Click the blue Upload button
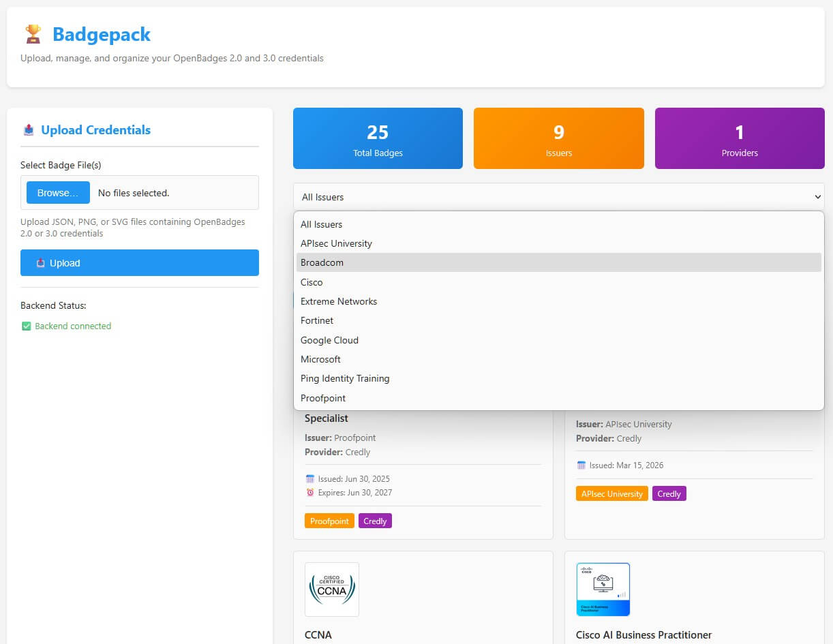 point(140,262)
